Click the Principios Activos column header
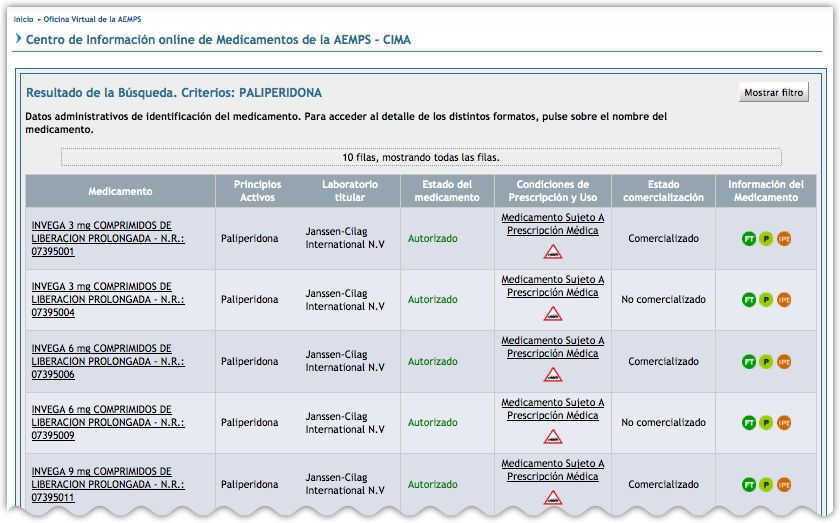 257,191
